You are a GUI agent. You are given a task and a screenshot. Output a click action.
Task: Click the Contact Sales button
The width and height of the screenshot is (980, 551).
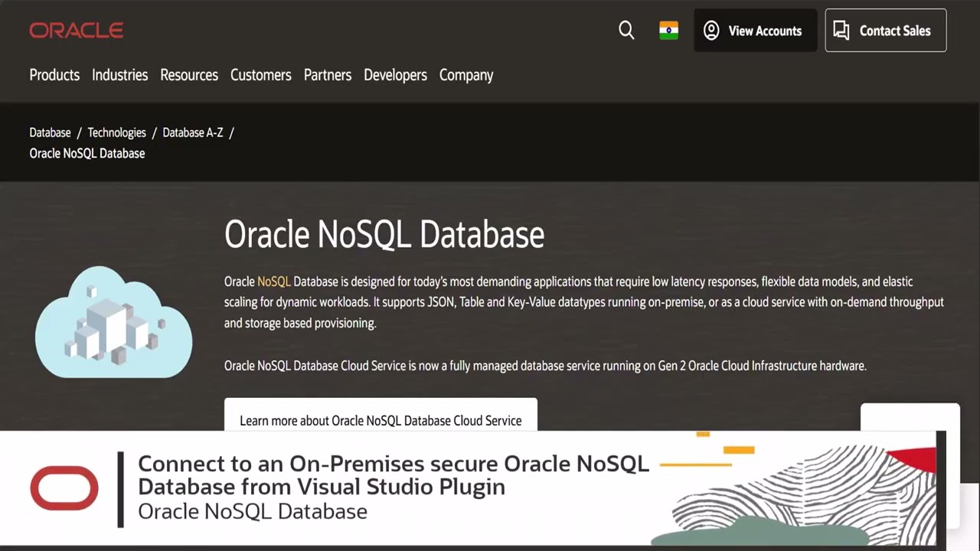tap(886, 31)
